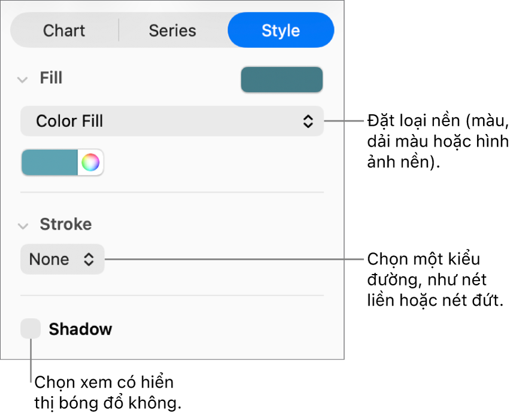
Task: Click the teal color well
Action: (50, 163)
